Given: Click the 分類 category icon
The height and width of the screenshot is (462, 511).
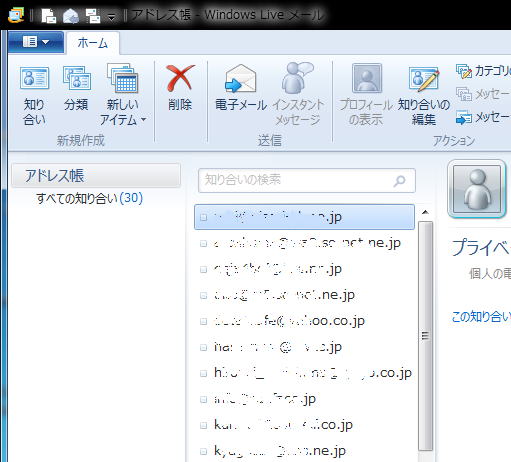Looking at the screenshot, I should (77, 79).
